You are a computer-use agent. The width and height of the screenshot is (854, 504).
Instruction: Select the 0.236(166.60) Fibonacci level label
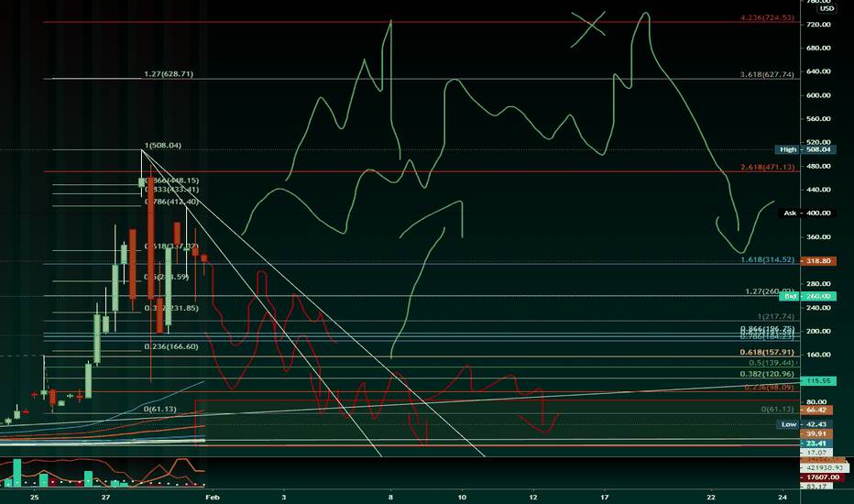click(x=171, y=346)
